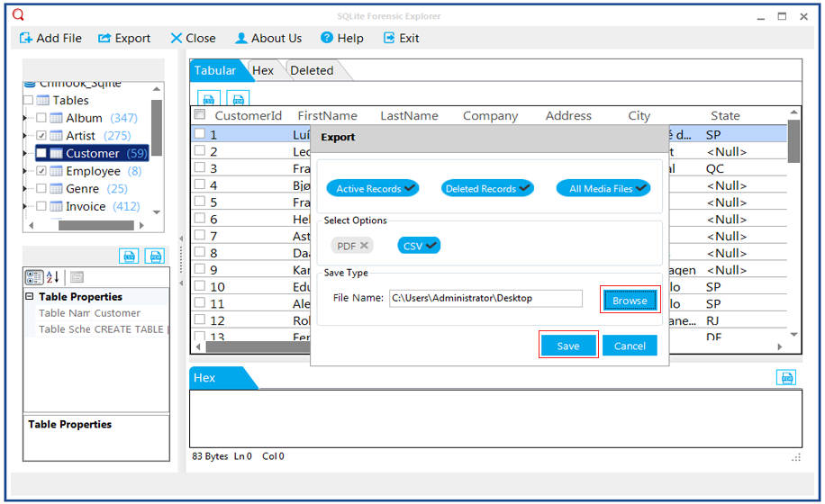The image size is (825, 504).
Task: Click the CustomerId column header
Action: (249, 115)
